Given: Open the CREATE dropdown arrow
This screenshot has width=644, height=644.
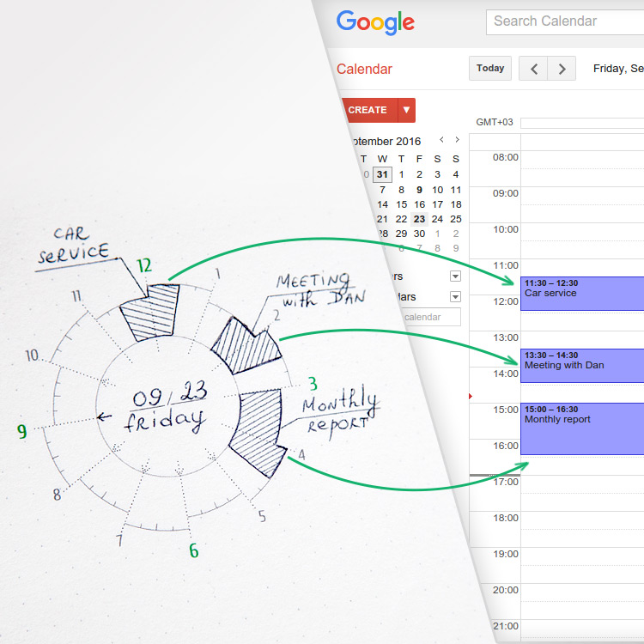Looking at the screenshot, I should click(x=407, y=110).
